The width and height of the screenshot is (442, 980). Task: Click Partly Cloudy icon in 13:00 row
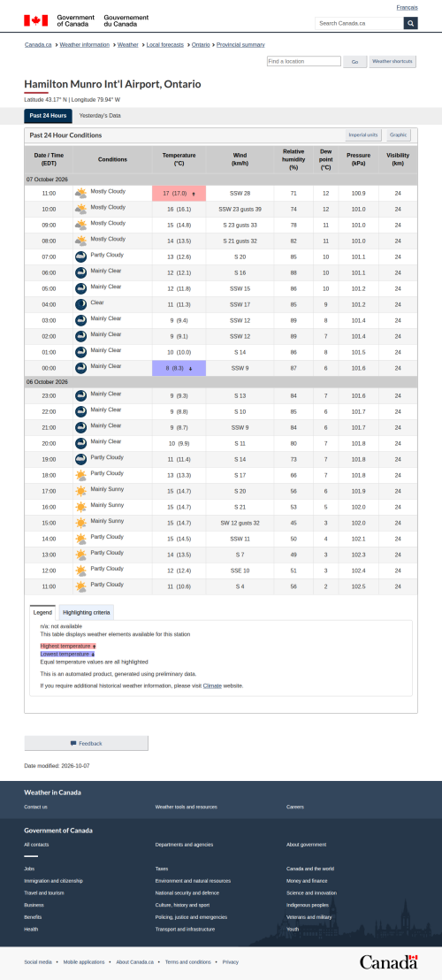pos(80,555)
